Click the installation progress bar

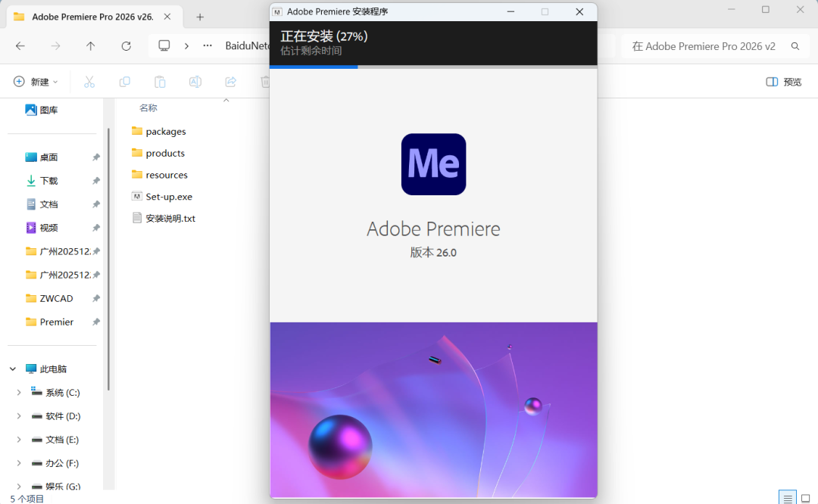point(433,67)
